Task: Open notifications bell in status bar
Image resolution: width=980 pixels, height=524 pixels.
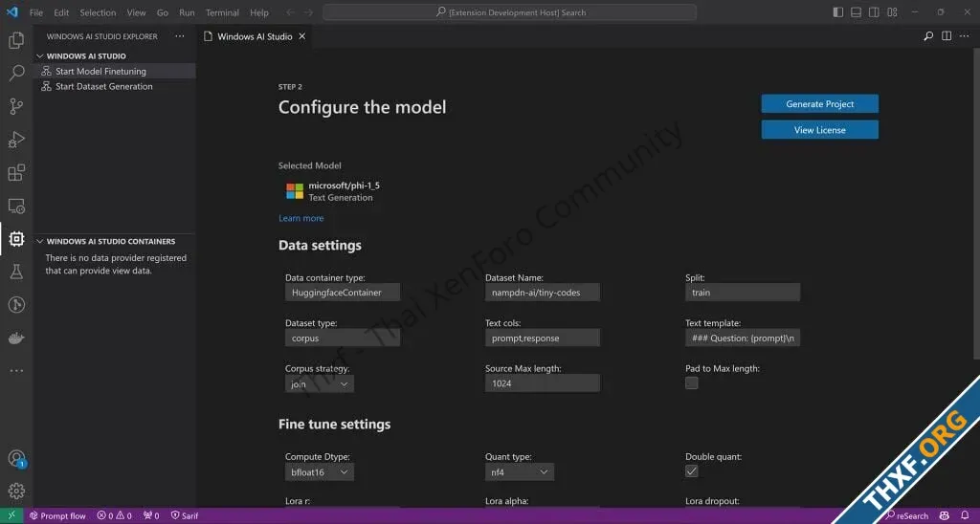Action: coord(965,516)
